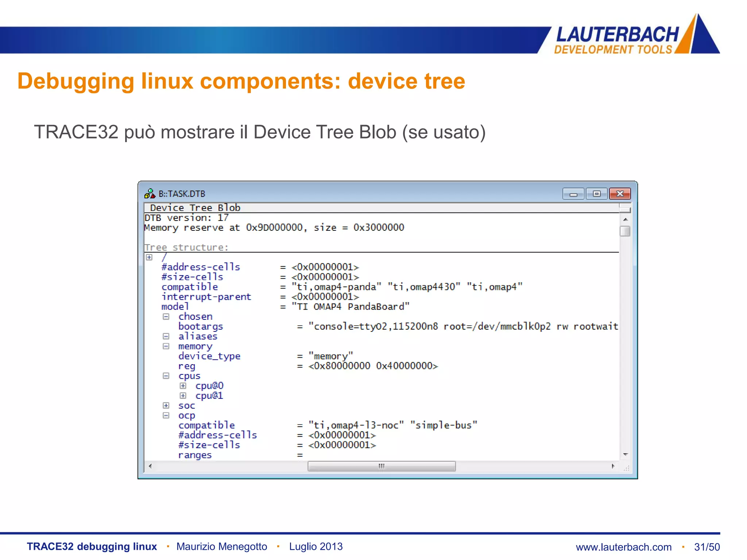Collapse the cpus node

coord(166,376)
